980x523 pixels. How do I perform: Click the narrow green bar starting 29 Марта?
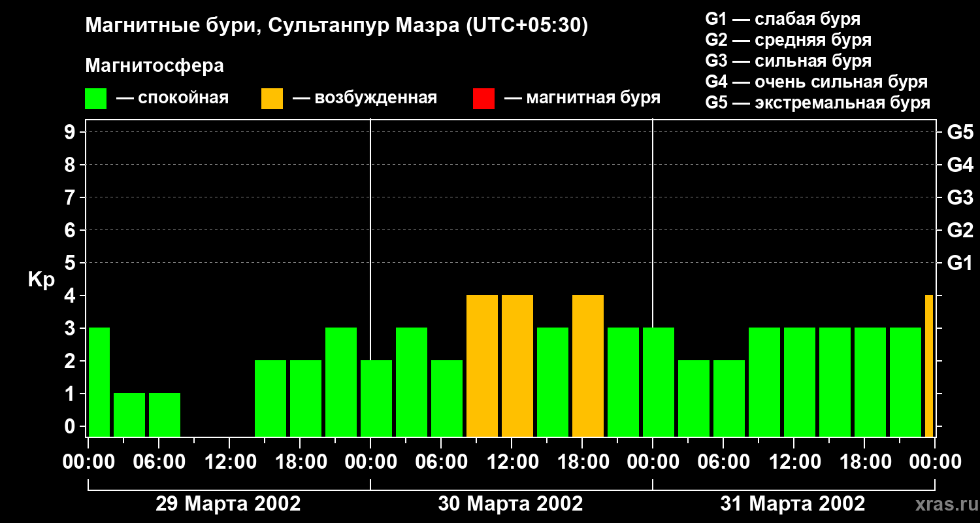point(99,382)
